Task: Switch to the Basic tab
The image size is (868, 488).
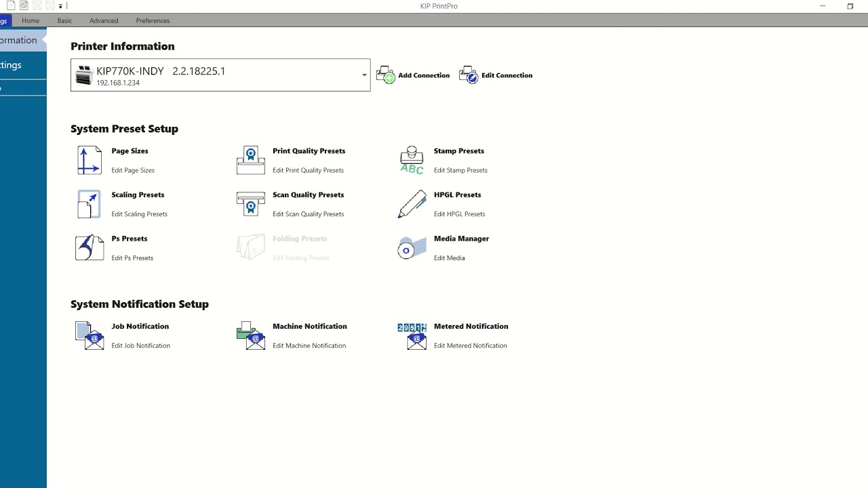Action: pos(64,20)
